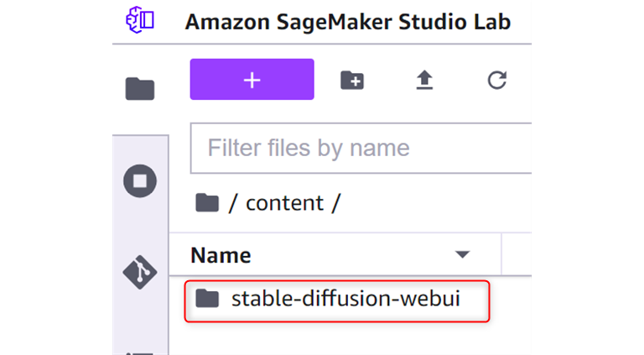Image resolution: width=644 pixels, height=355 pixels.
Task: Open the partially visible bottom sidebar icon
Action: [x=140, y=350]
